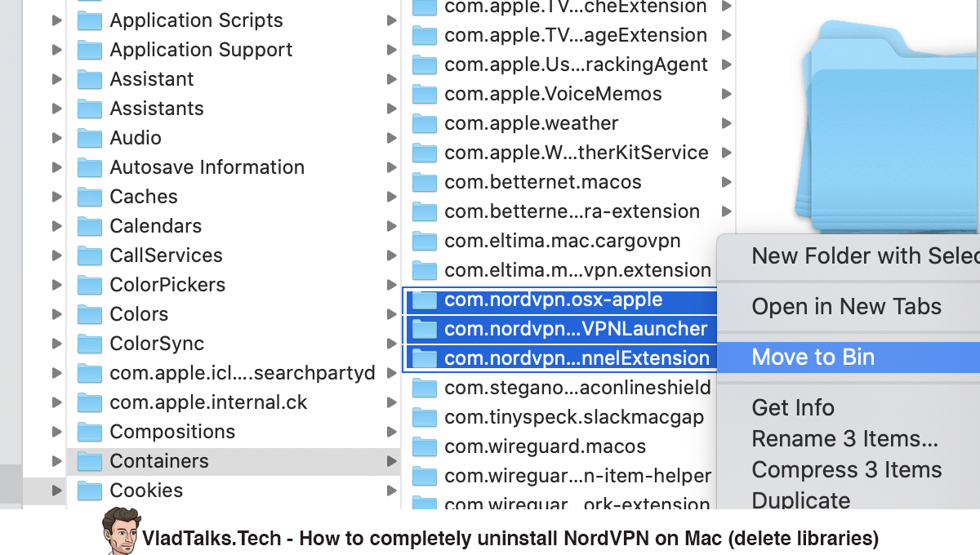
Task: Click the Application Support folder icon
Action: pyautogui.click(x=89, y=50)
